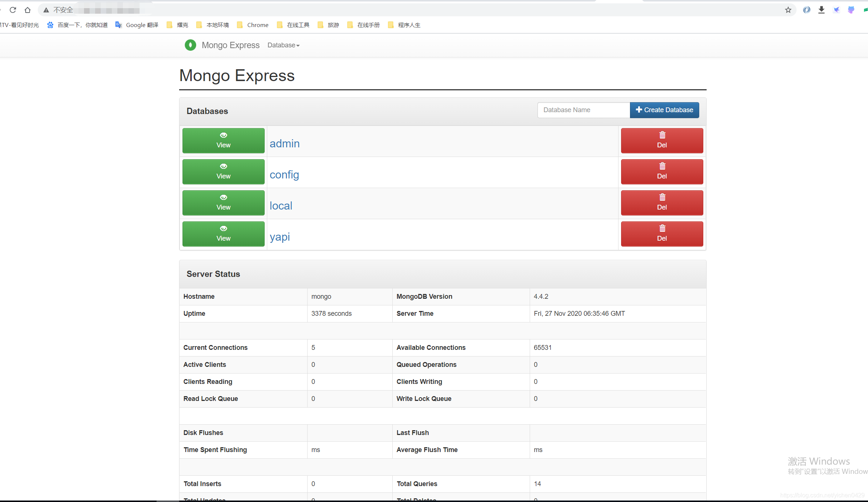The width and height of the screenshot is (868, 502).
Task: Open the 在线手册 bookmarks folder
Action: point(363,25)
